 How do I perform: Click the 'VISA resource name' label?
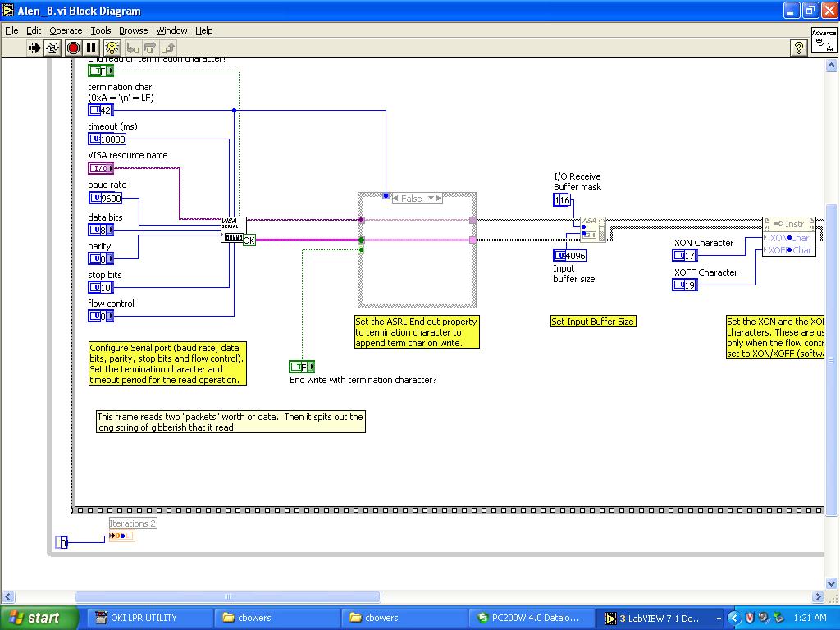pos(127,155)
